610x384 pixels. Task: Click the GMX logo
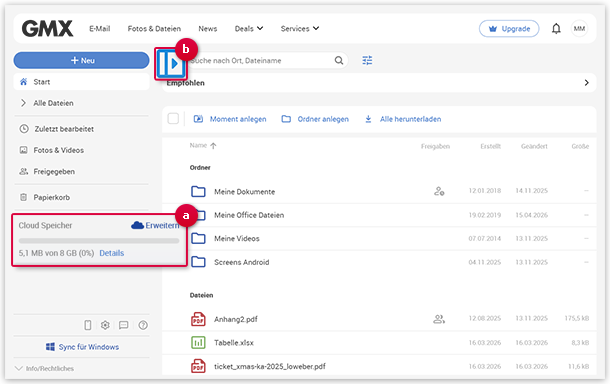[47, 28]
